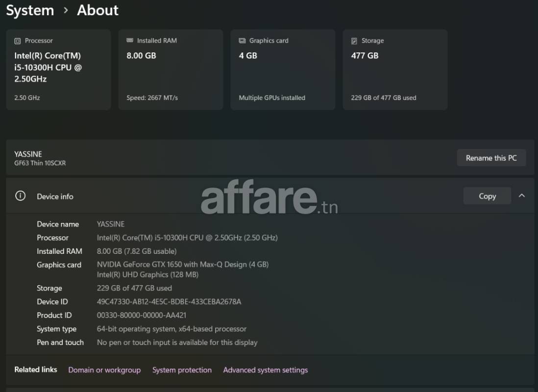Image resolution: width=538 pixels, height=392 pixels.
Task: Go back to System breadcrumb
Action: (x=30, y=10)
